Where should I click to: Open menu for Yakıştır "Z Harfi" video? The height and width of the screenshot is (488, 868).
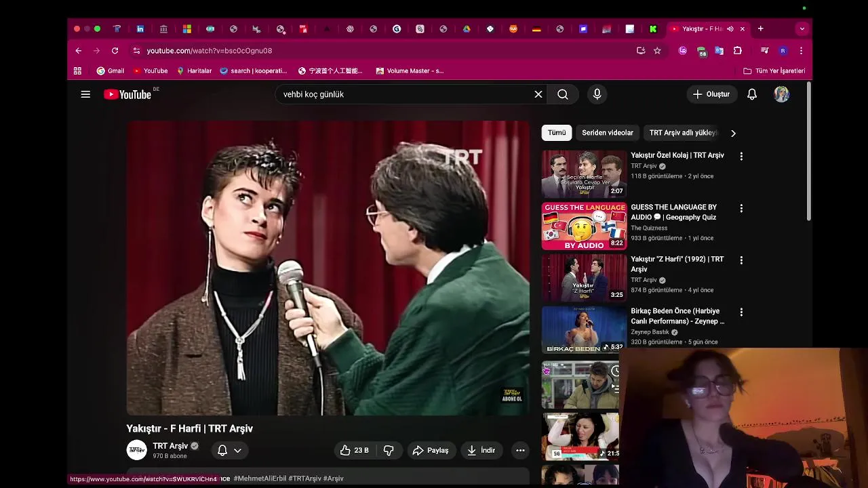741,260
